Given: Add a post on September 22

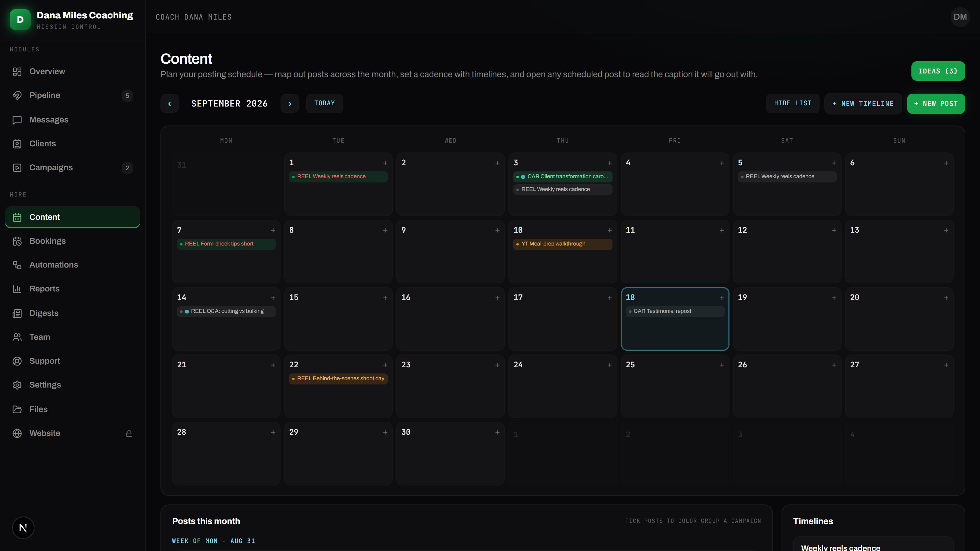Looking at the screenshot, I should coord(385,365).
